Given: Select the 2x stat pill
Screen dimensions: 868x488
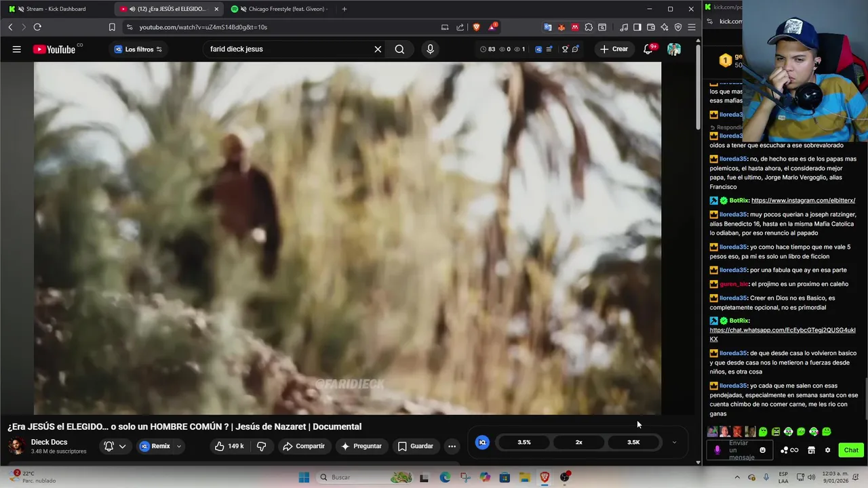Looking at the screenshot, I should click(578, 442).
